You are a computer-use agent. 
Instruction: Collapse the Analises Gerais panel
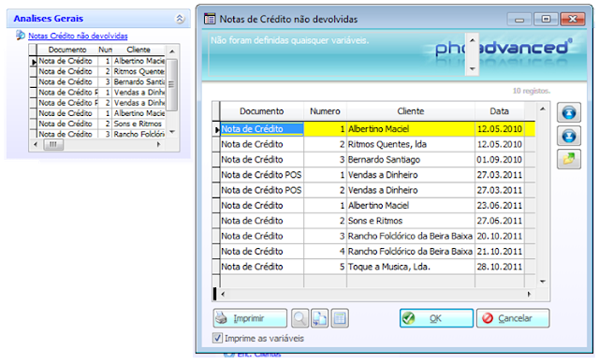[x=180, y=19]
